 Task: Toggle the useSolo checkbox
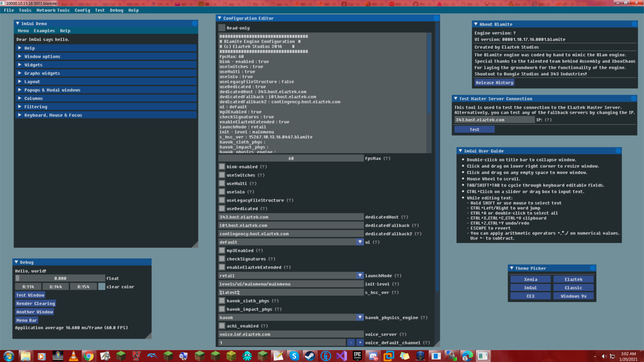[x=222, y=192]
